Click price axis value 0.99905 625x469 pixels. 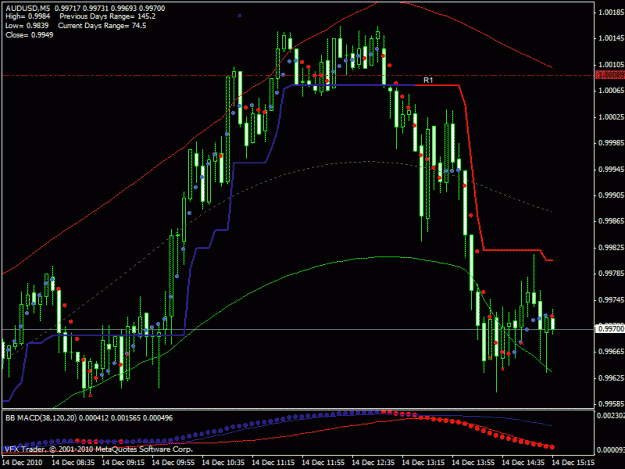611,195
